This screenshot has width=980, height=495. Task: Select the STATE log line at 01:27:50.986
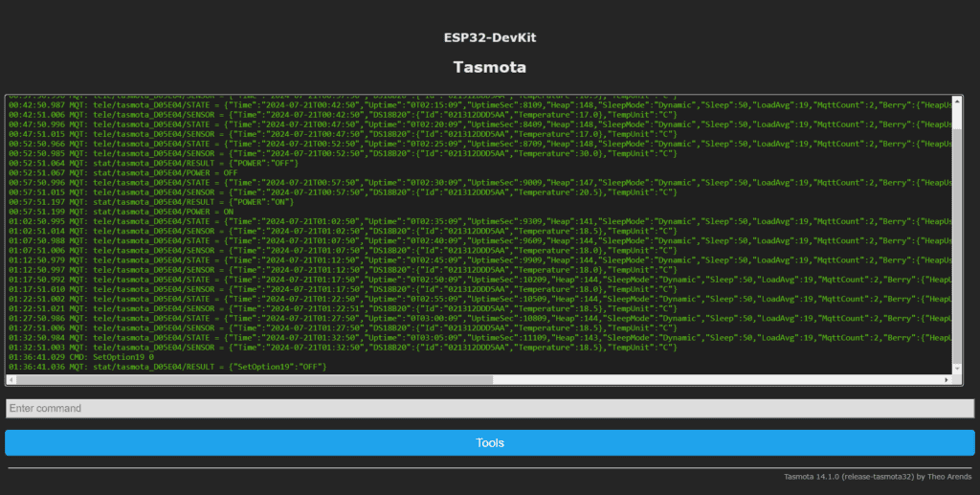(x=480, y=318)
